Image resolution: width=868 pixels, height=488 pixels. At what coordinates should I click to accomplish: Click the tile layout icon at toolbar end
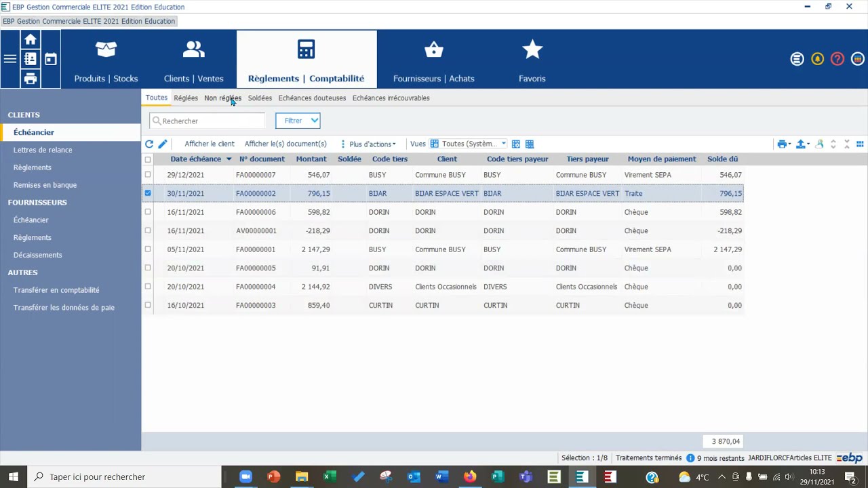(x=860, y=144)
